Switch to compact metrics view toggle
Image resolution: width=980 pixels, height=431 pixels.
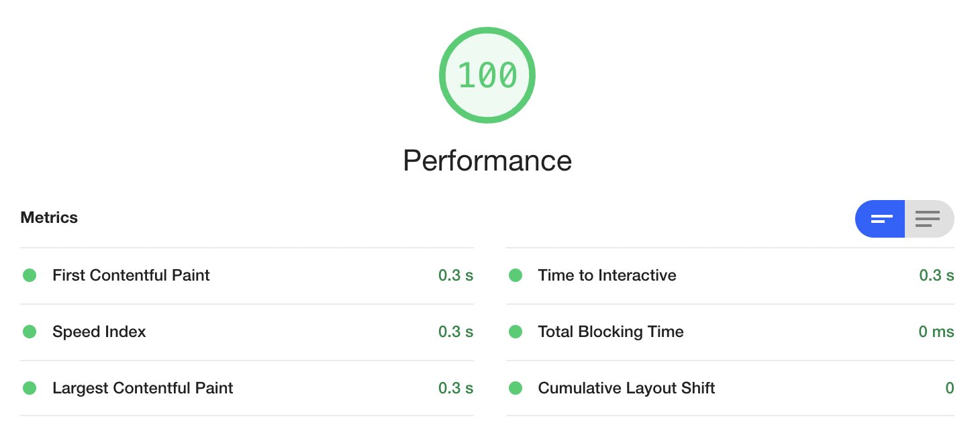(x=880, y=219)
